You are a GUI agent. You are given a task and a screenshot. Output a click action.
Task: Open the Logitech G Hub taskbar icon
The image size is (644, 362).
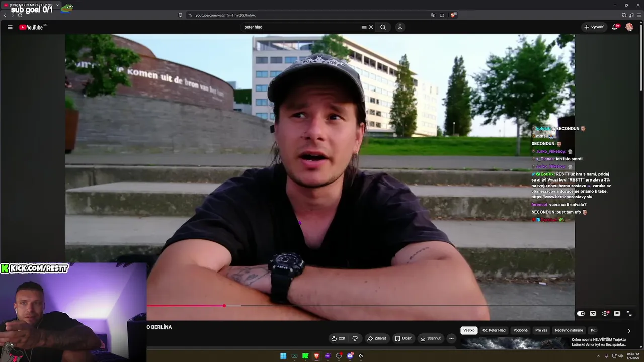361,356
